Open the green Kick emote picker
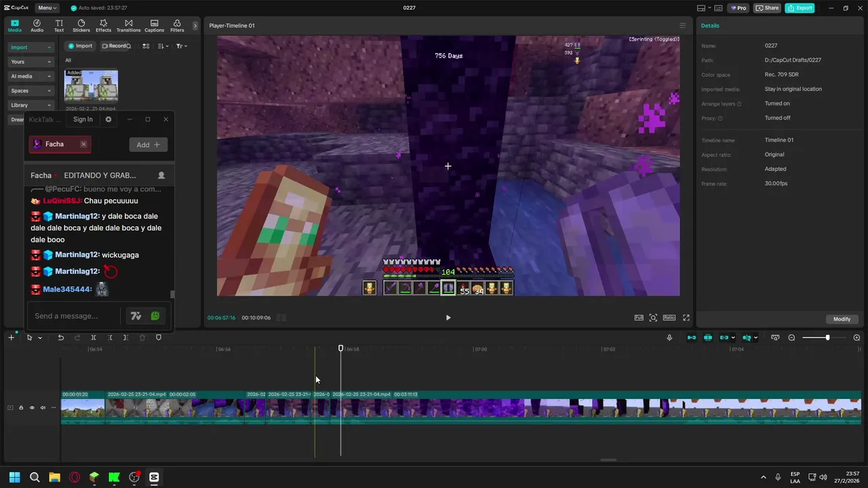The width and height of the screenshot is (868, 488). (x=155, y=316)
